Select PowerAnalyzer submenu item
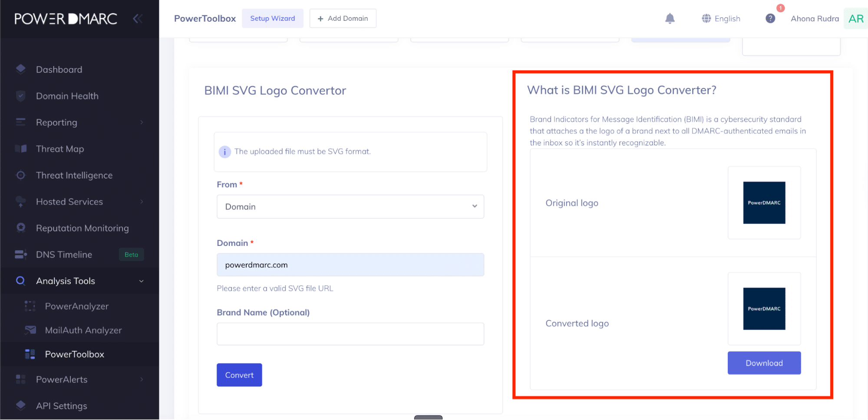 click(77, 306)
